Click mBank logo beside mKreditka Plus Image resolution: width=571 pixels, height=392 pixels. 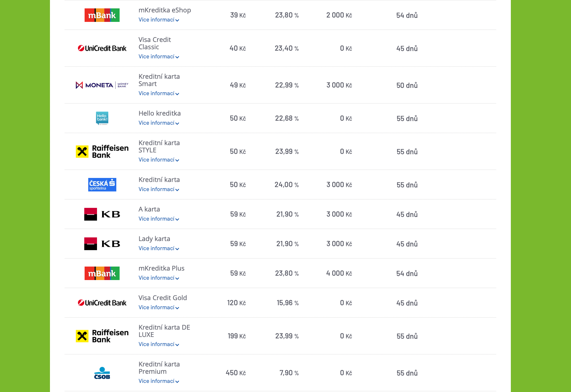tap(102, 273)
